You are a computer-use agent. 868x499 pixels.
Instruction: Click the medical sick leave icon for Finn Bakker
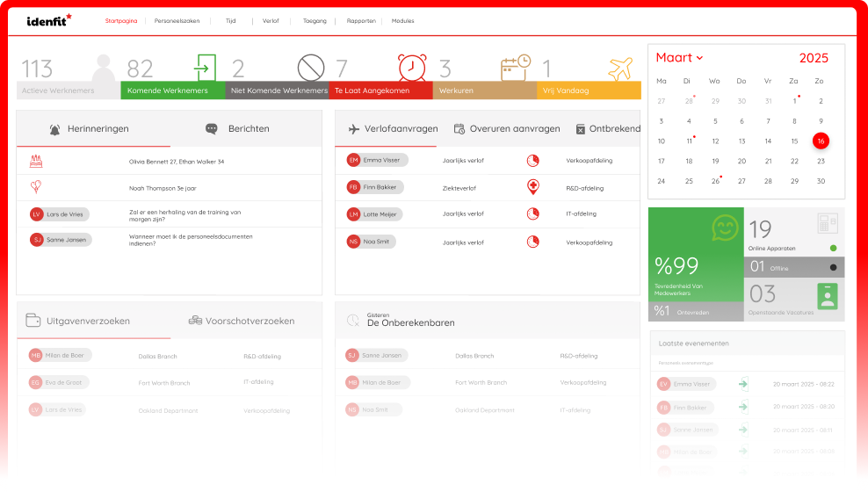532,187
